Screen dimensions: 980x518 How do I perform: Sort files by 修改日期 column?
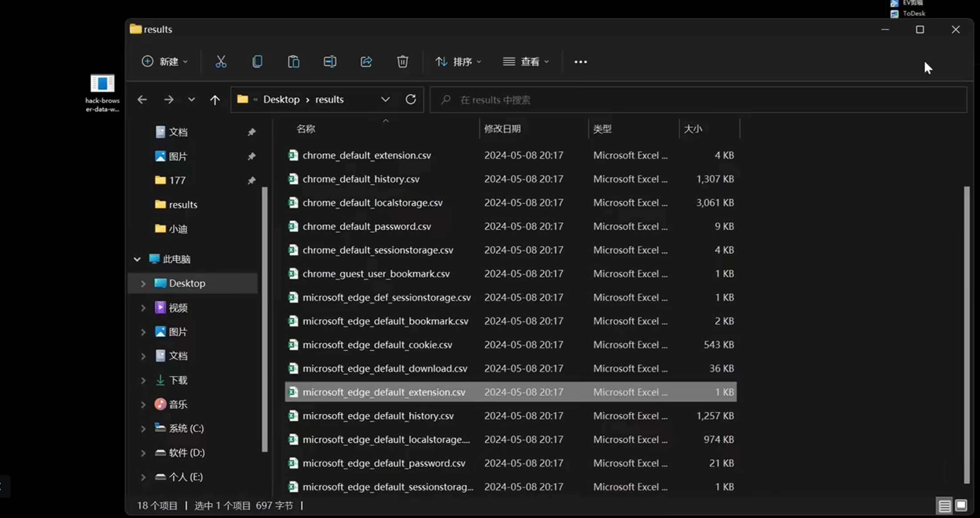pos(502,129)
